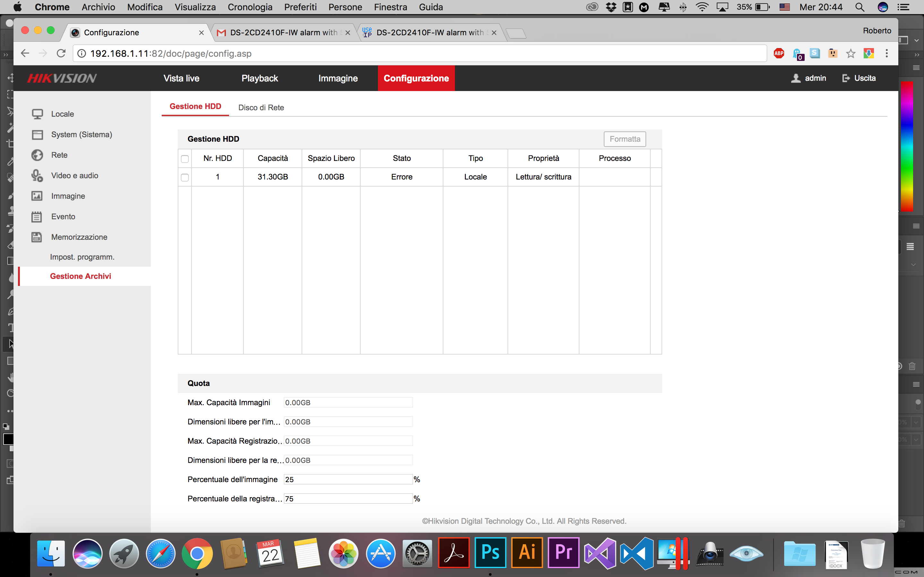
Task: Click the Locale monitor icon in sidebar
Action: coord(37,114)
